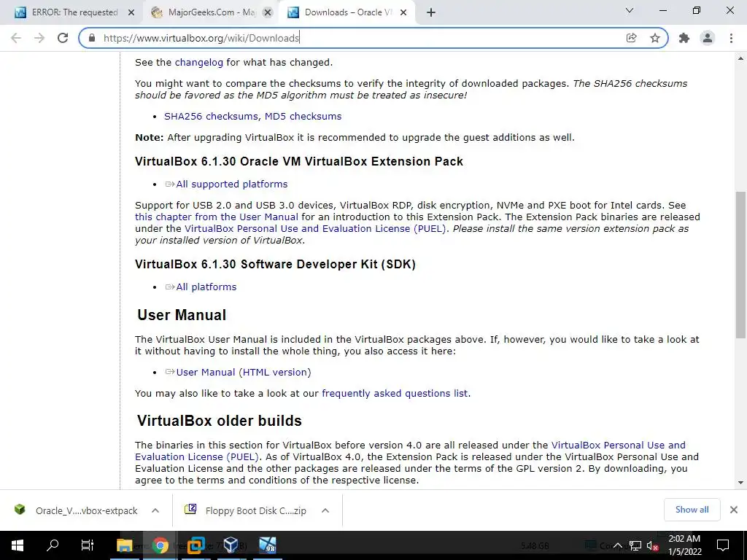
Task: Switch to the ERROR: The requested tab
Action: (x=75, y=12)
